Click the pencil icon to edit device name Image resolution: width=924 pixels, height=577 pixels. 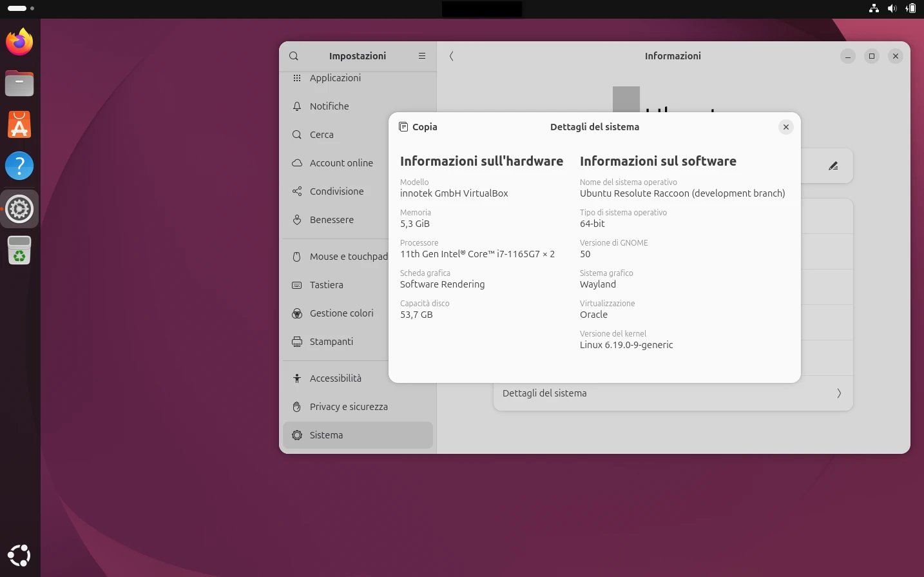[x=833, y=166]
